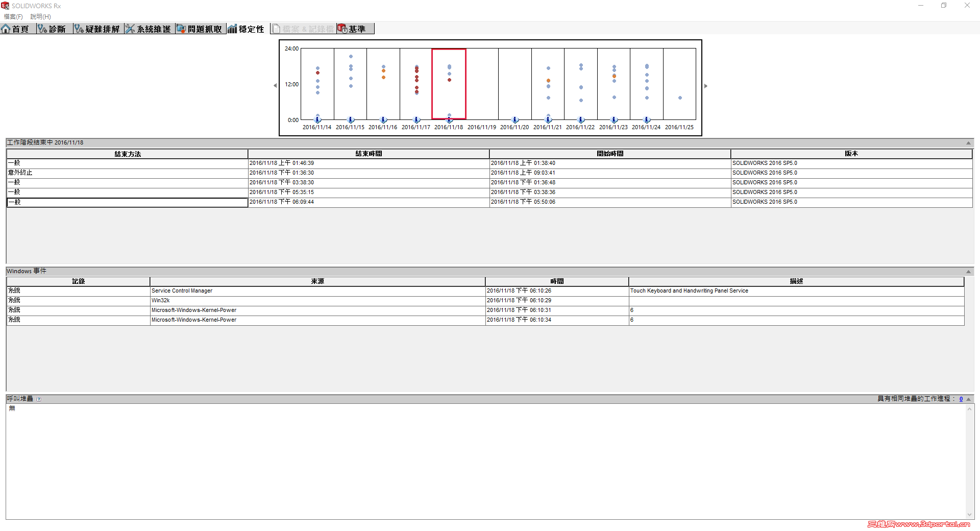The image size is (980, 531).
Task: Open the link showing 0 sessions with same stack
Action: (961, 399)
